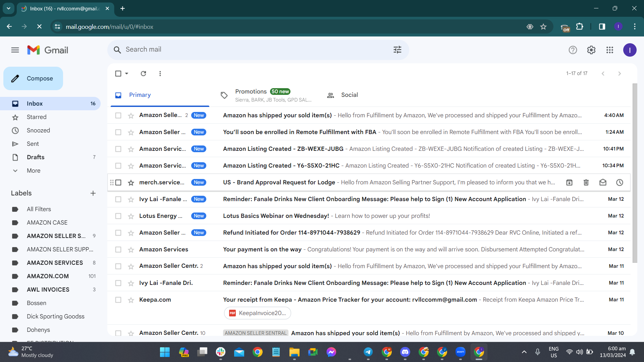Star the Lotus Energy email

131,216
